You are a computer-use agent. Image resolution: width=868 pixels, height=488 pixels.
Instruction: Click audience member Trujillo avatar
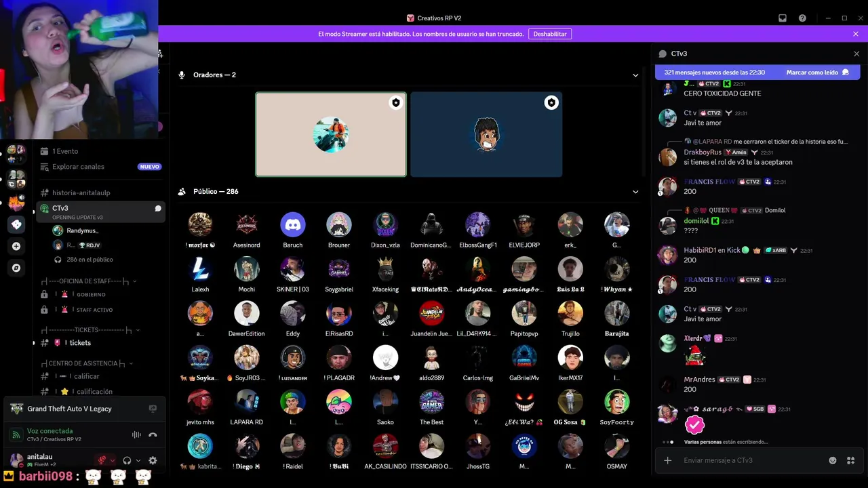tap(570, 313)
